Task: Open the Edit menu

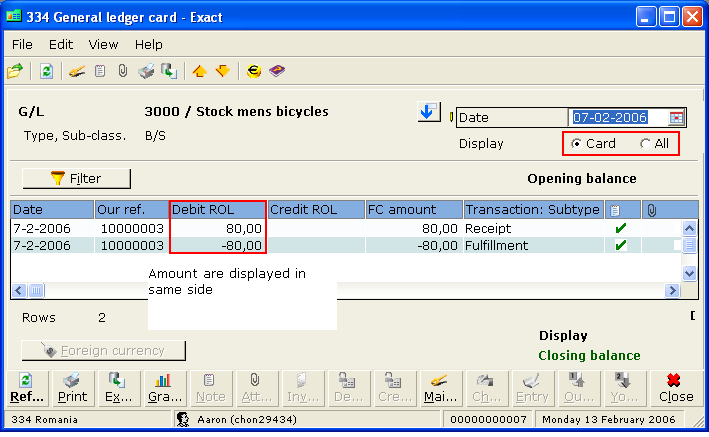Action: click(61, 44)
